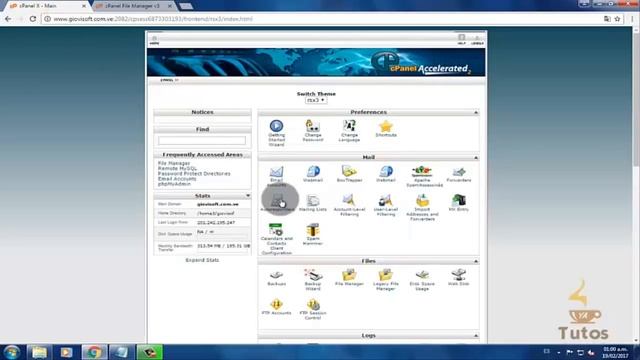Click the File Manager link in Frequently Accessed Areas

pyautogui.click(x=174, y=163)
